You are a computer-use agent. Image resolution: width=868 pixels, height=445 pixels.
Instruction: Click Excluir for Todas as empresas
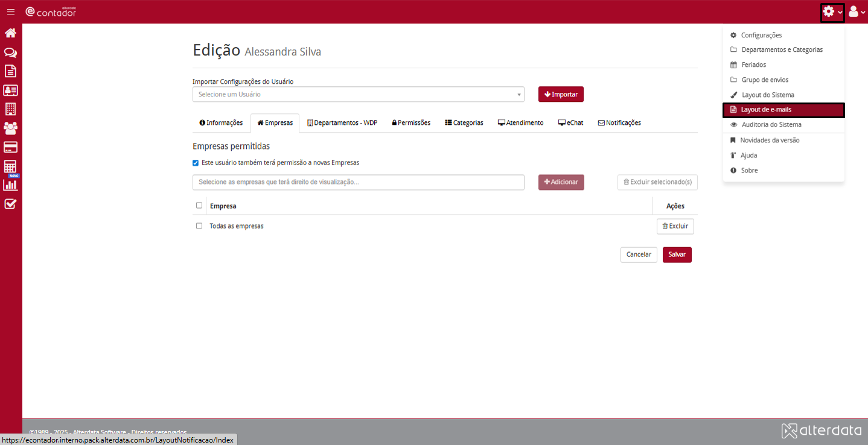click(675, 226)
